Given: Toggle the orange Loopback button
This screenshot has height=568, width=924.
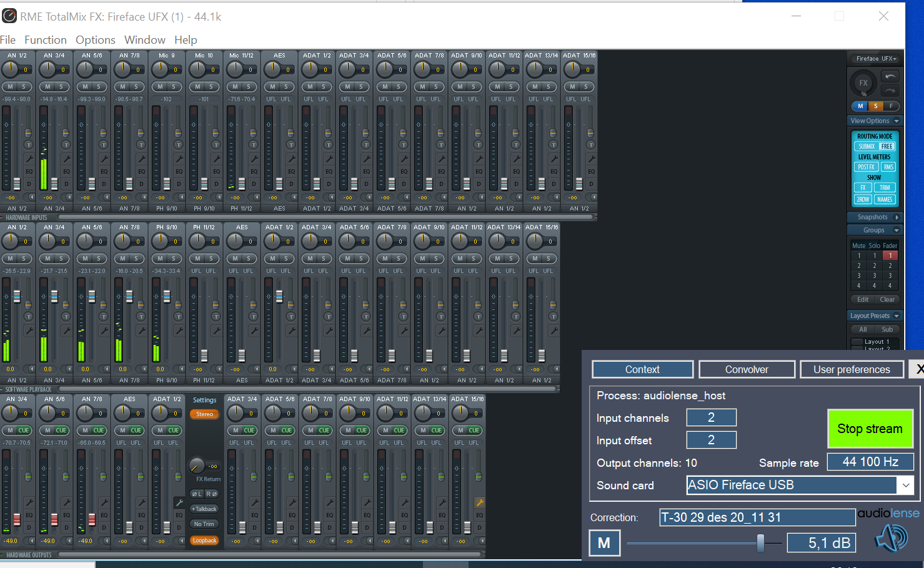Looking at the screenshot, I should (204, 541).
